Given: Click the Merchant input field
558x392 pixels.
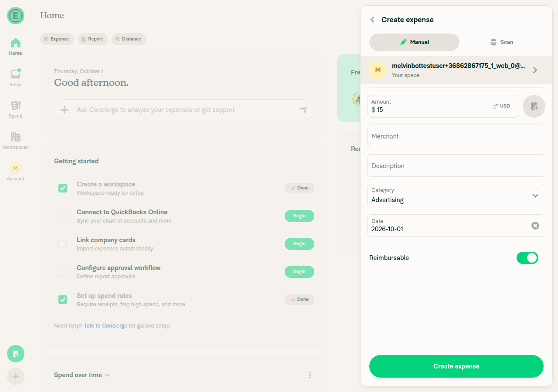Looking at the screenshot, I should (456, 136).
